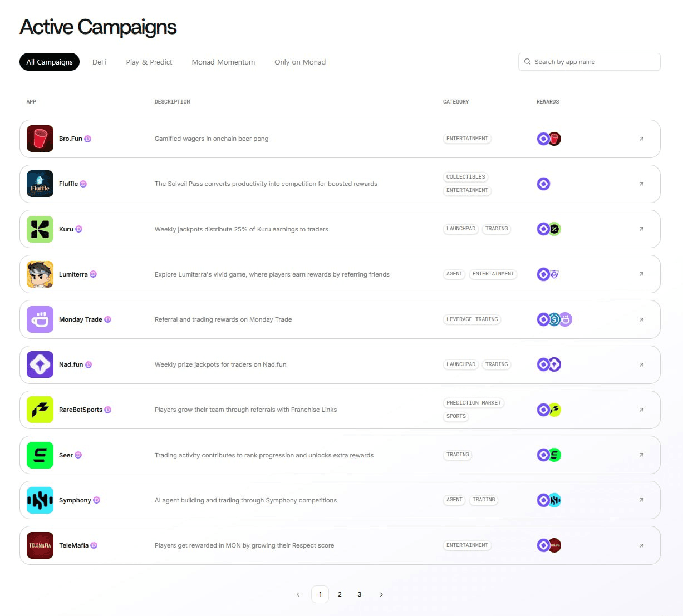Click the next page chevron arrow

click(x=381, y=594)
